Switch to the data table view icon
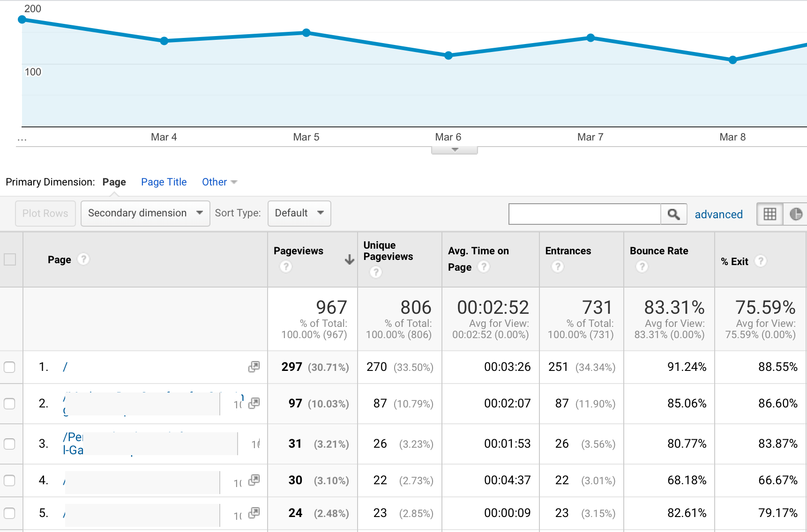Screen dimensions: 807x532 click(770, 214)
